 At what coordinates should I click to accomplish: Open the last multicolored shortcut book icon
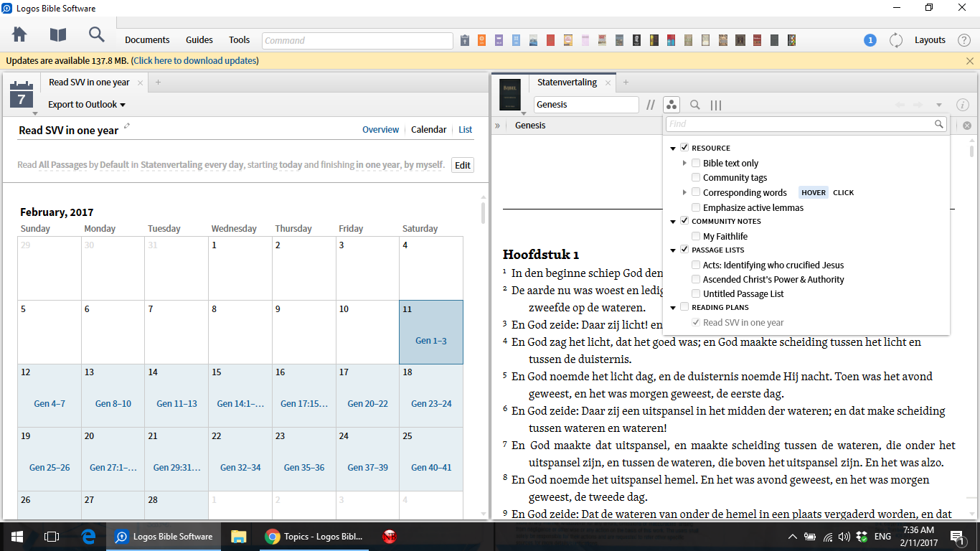(791, 40)
